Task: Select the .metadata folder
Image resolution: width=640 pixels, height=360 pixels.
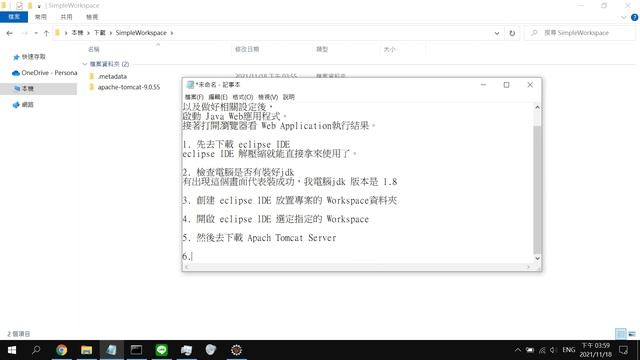Action: tap(112, 76)
